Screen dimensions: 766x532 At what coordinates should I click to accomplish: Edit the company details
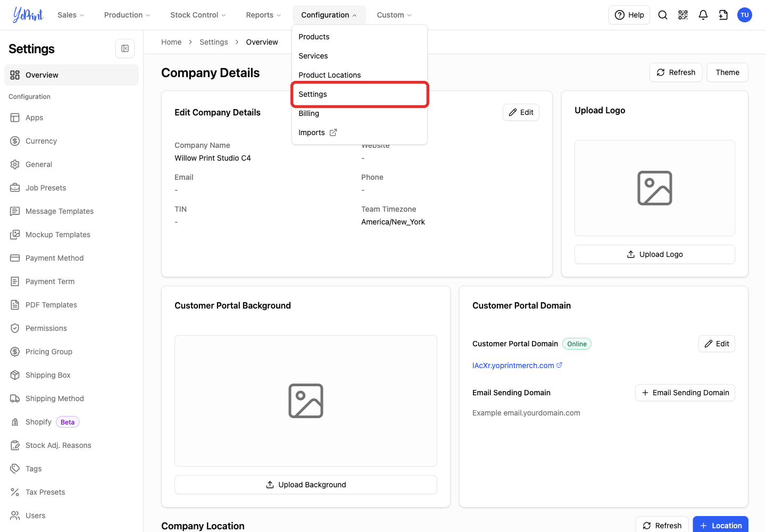(x=521, y=112)
